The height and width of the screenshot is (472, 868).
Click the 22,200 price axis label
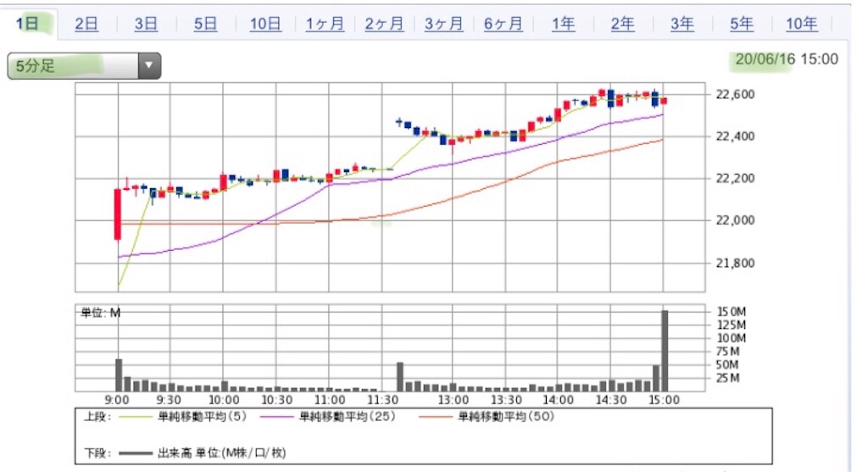coord(735,178)
